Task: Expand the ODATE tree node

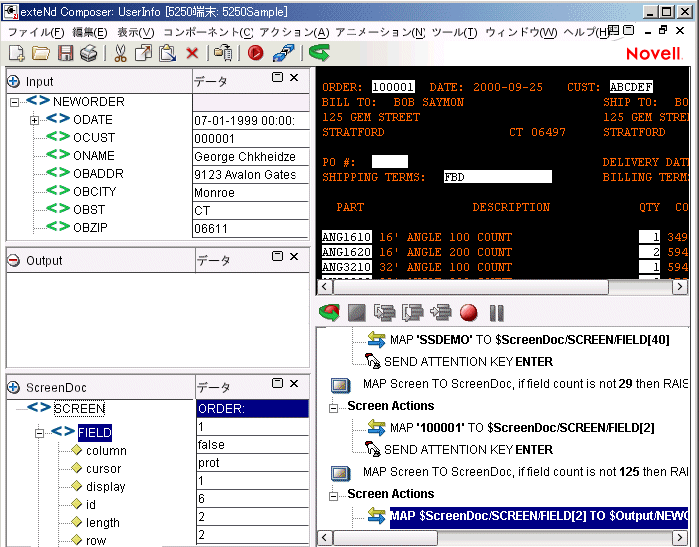Action: (x=34, y=120)
